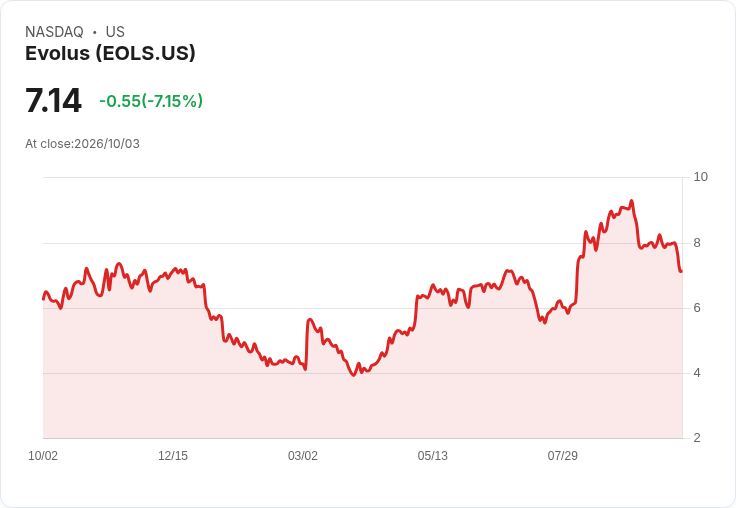Click the 07/29 x-axis date label
The image size is (736, 508).
coord(562,456)
